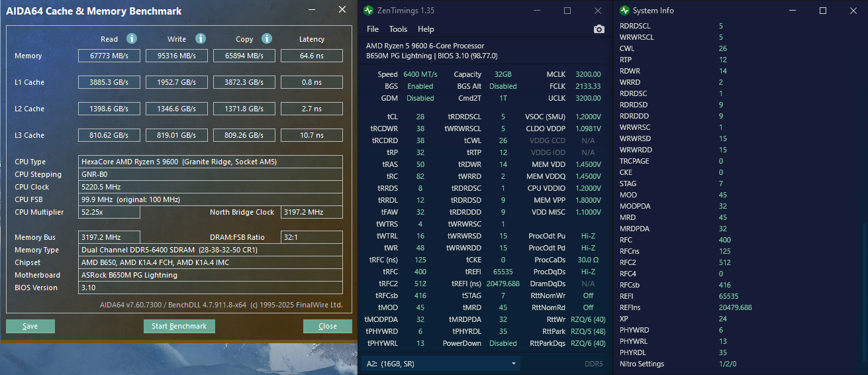Screen dimensions: 868x375
Task: Click the ProcCaDs 30.0 Ω value
Action: tap(588, 260)
